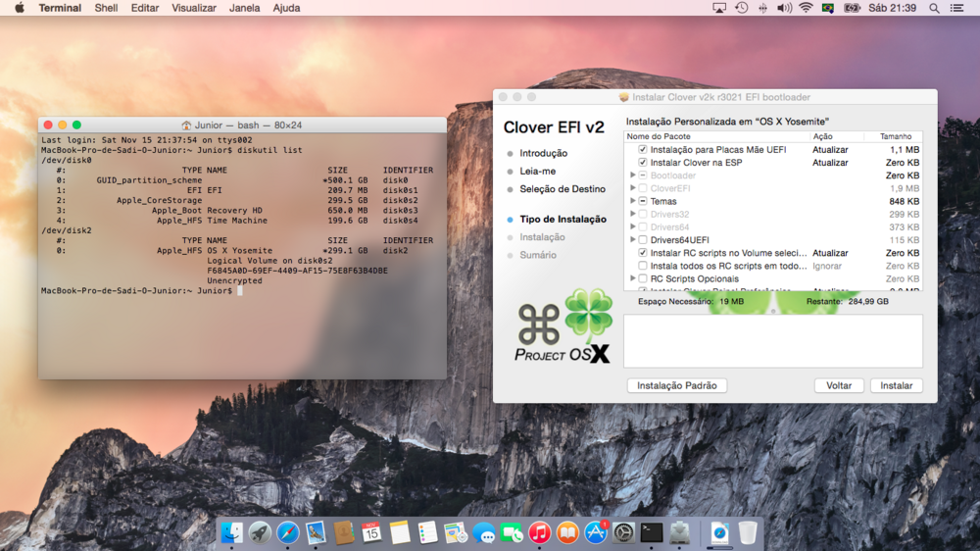
Task: Open System Preferences from the dock
Action: pyautogui.click(x=624, y=532)
